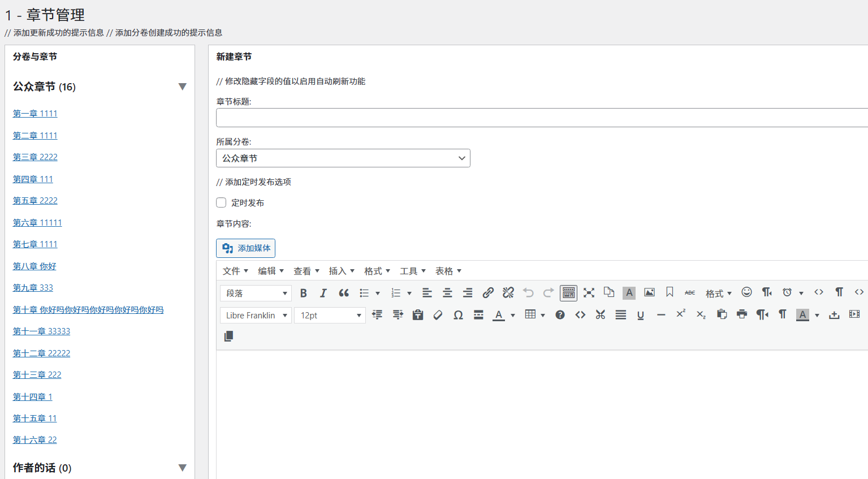Click the superscript icon

[681, 314]
